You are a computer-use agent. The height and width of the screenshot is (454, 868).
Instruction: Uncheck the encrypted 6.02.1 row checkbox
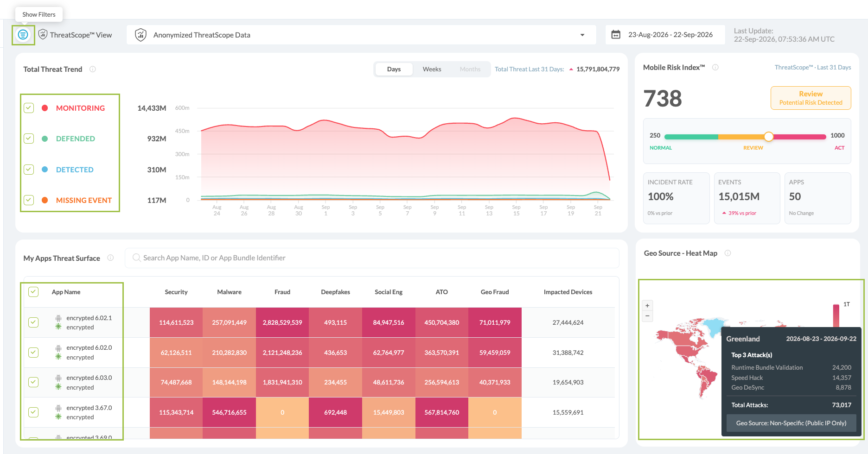click(33, 322)
